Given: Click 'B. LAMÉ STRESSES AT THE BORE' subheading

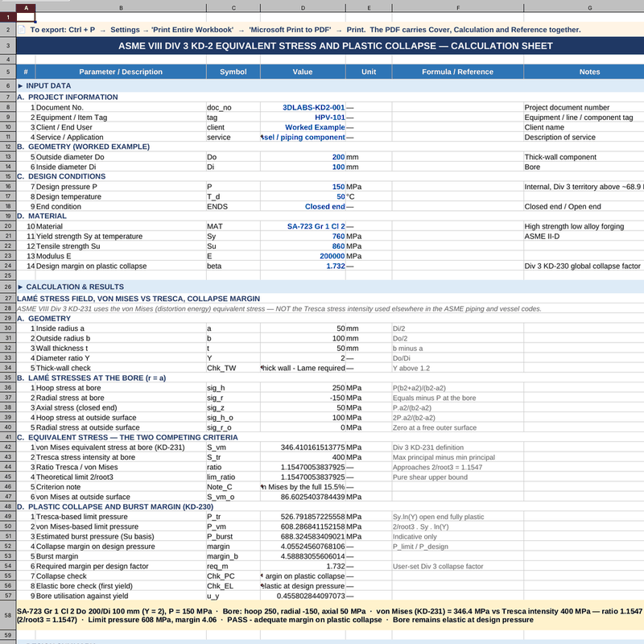Looking at the screenshot, I should point(91,378).
